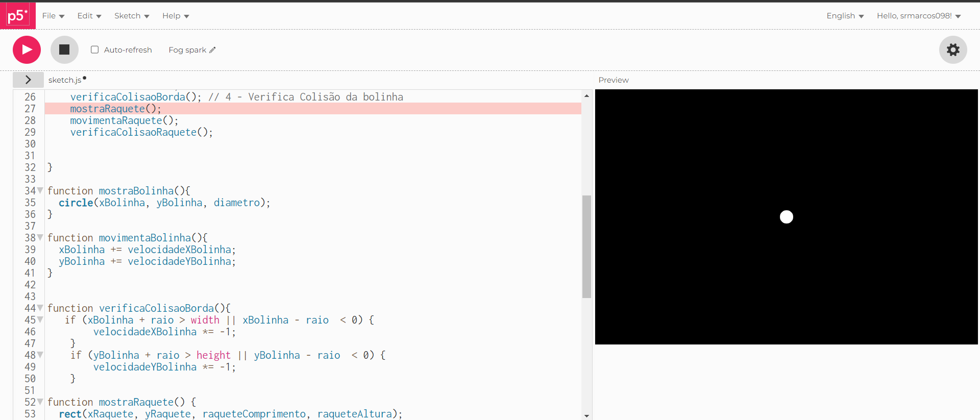Screen dimensions: 980x420
Task: Open the File menu
Action: click(x=53, y=16)
